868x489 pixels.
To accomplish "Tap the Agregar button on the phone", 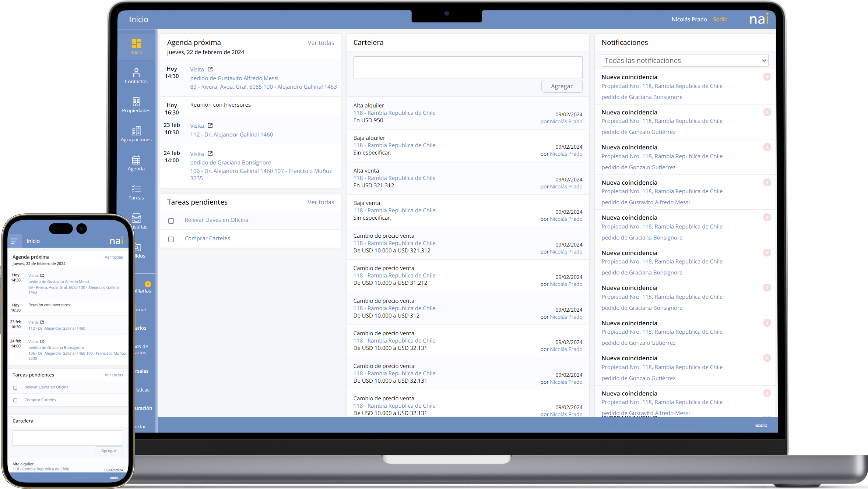I will point(109,450).
